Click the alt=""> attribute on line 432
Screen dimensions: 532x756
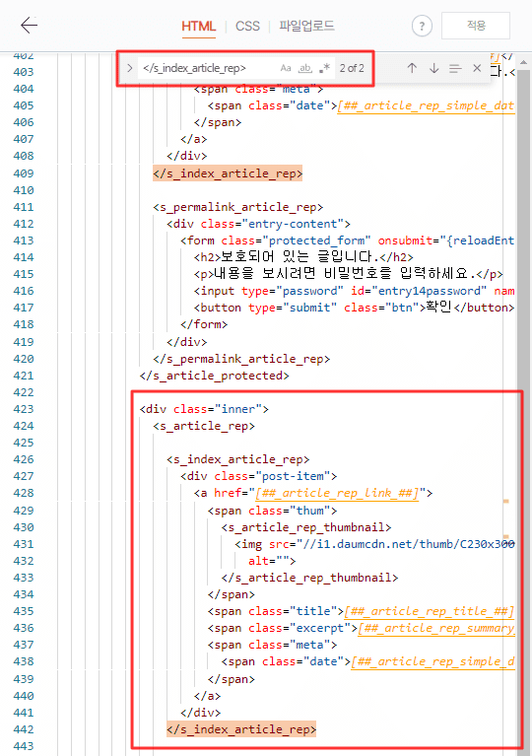272,560
